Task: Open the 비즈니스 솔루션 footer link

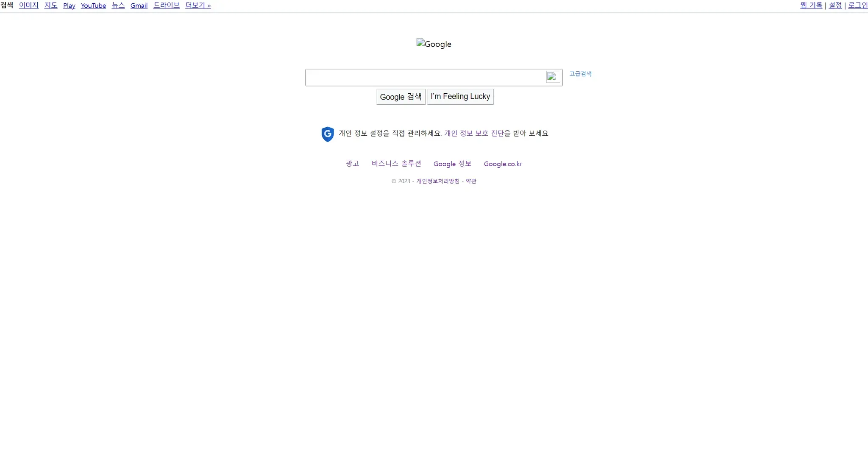Action: click(x=396, y=163)
